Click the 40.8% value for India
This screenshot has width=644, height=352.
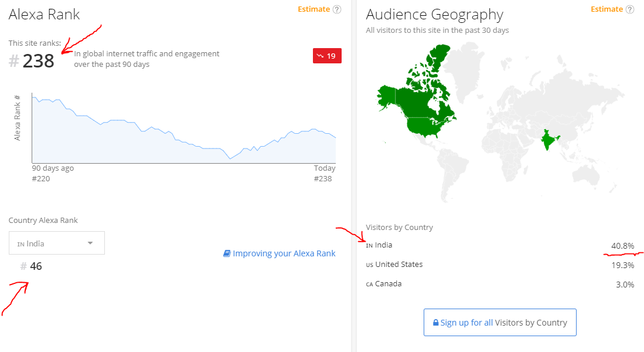point(623,246)
